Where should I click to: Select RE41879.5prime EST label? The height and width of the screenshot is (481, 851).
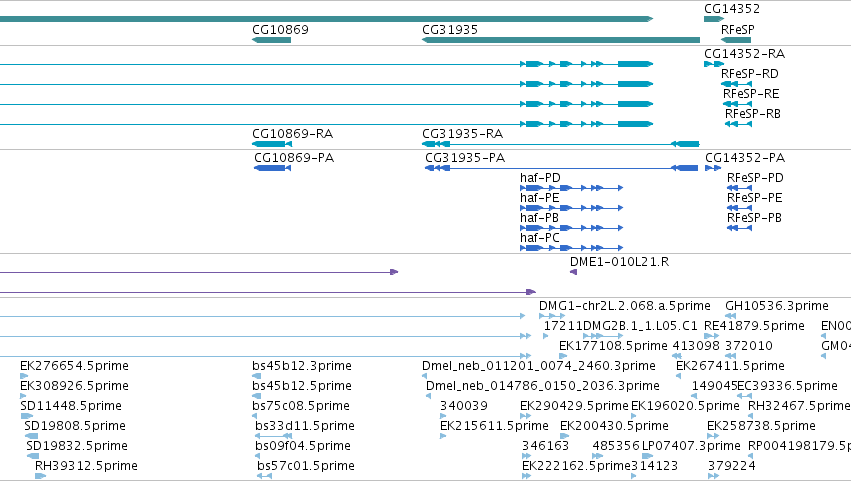[x=754, y=326]
